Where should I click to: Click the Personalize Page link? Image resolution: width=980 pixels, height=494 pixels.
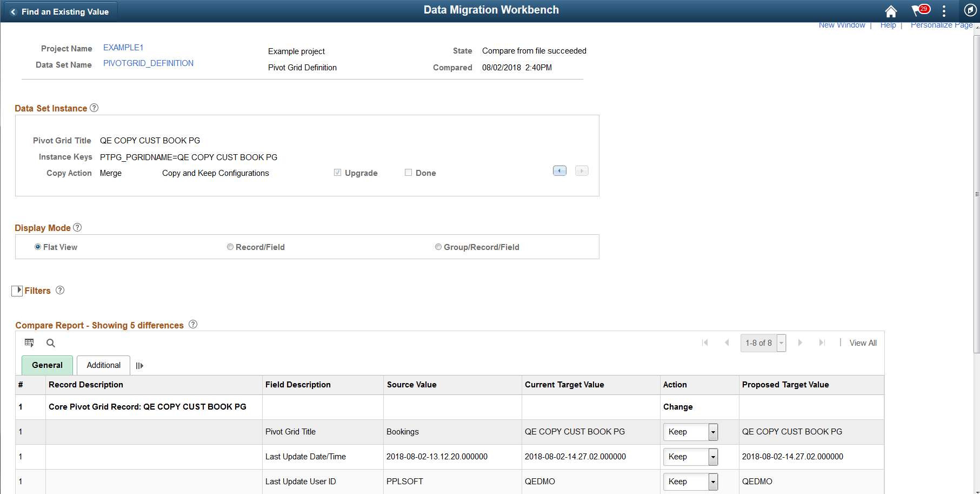(x=942, y=25)
